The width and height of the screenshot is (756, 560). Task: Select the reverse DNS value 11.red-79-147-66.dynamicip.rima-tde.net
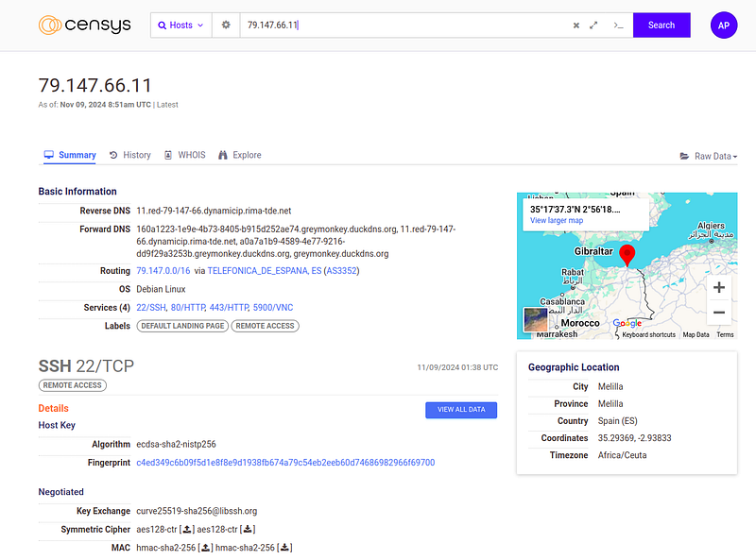(x=214, y=211)
